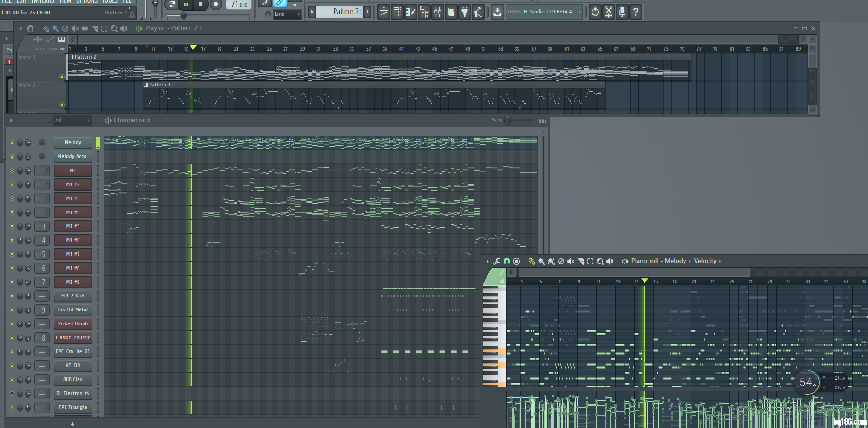Toggle mute light for Grv Hit Metal channel
The image size is (868, 428).
tap(12, 310)
